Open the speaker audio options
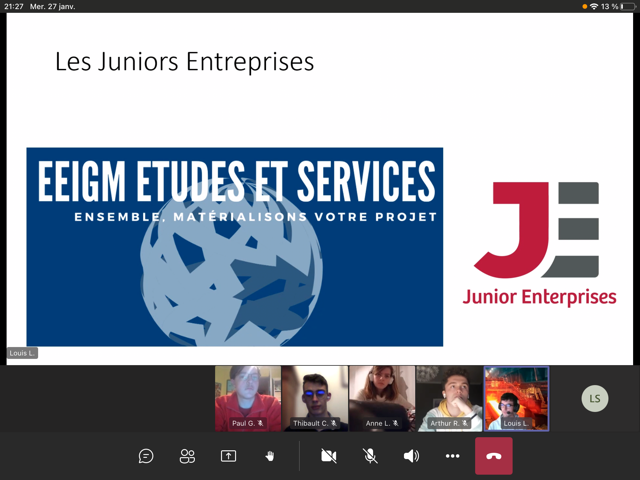640x480 pixels. [411, 456]
